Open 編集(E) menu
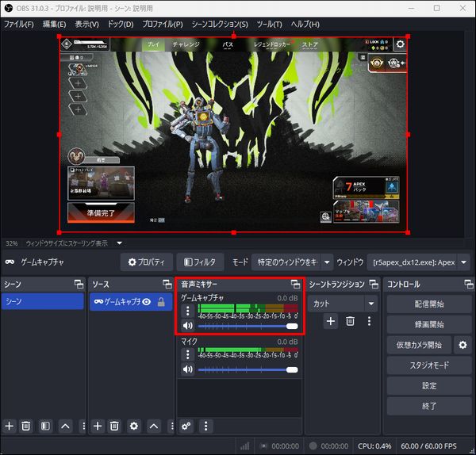The width and height of the screenshot is (476, 455). pyautogui.click(x=54, y=24)
